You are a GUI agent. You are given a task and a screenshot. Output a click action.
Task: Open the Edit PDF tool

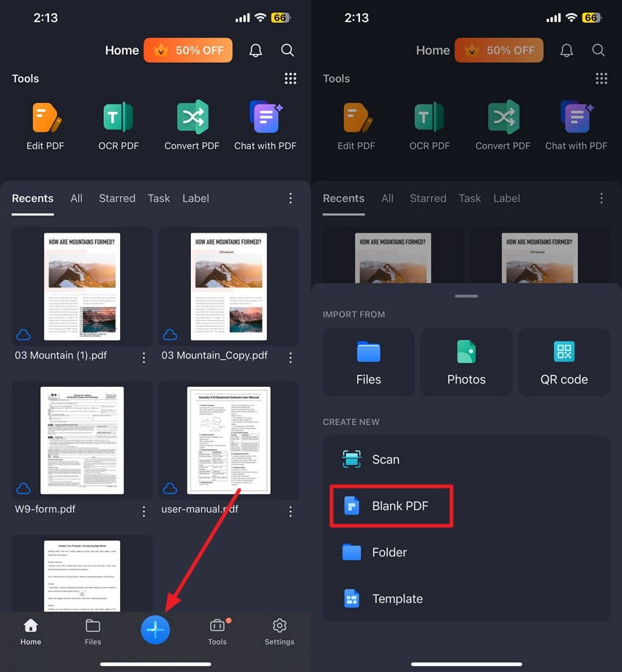45,124
